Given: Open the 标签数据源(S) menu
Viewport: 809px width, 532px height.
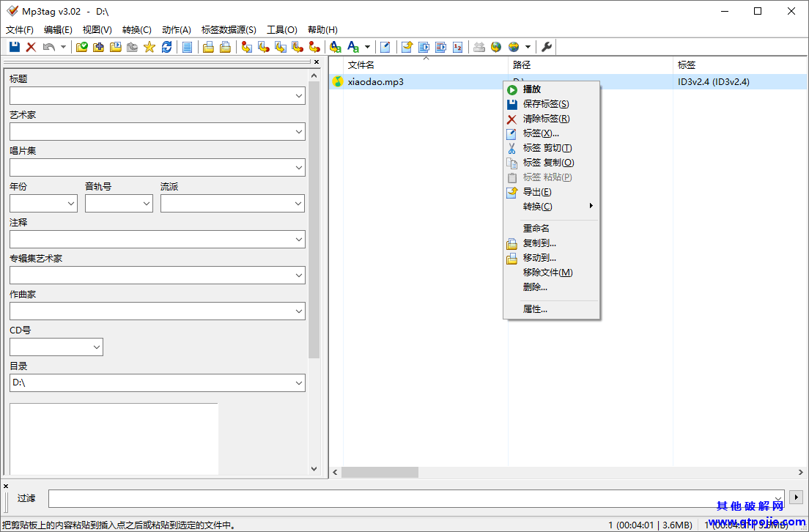Looking at the screenshot, I should tap(229, 30).
